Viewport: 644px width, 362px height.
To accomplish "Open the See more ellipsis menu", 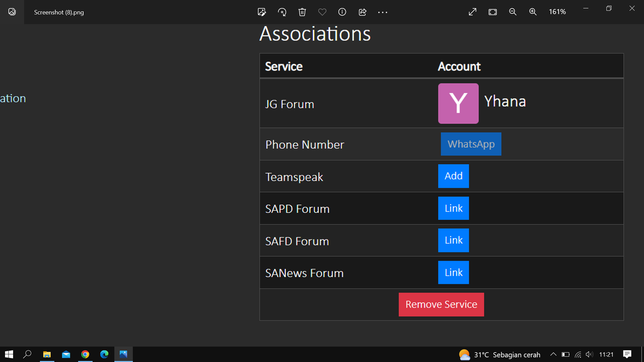I will 382,12.
